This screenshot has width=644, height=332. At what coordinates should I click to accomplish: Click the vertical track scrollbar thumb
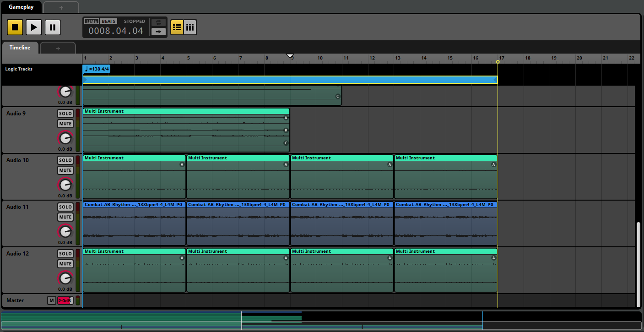638,265
